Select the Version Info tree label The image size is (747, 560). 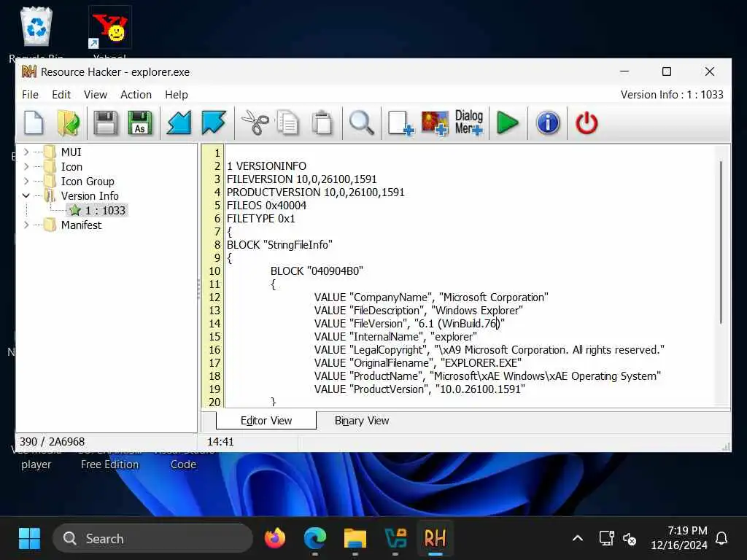[90, 195]
